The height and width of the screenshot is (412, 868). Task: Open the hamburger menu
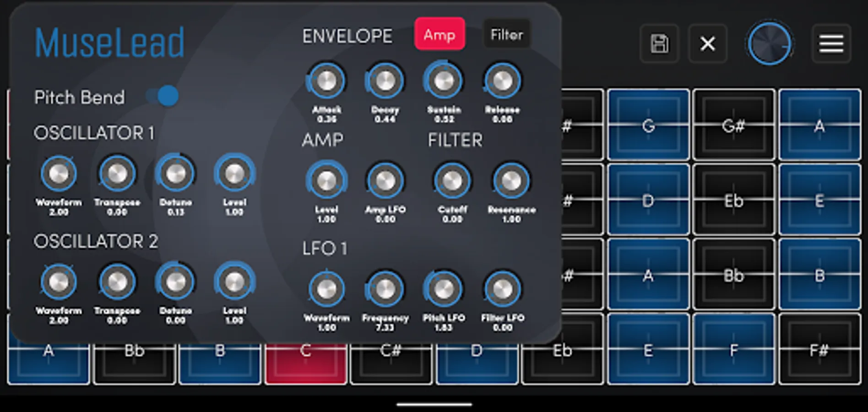coord(831,44)
